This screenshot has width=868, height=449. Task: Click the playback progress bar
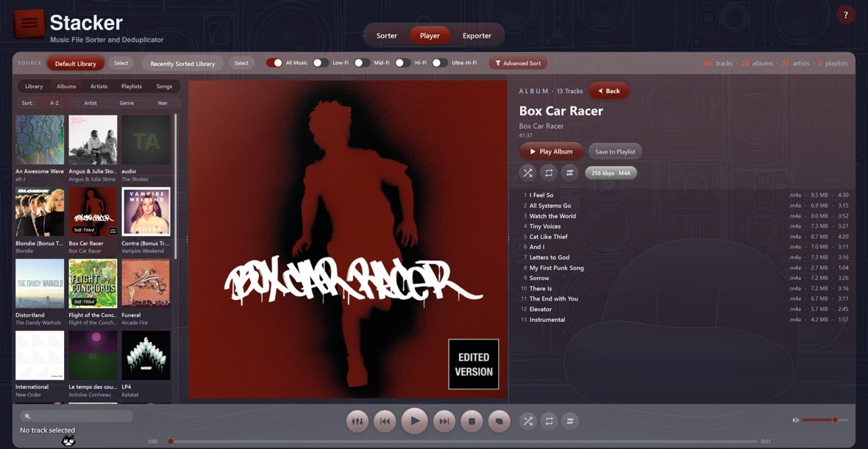point(463,441)
